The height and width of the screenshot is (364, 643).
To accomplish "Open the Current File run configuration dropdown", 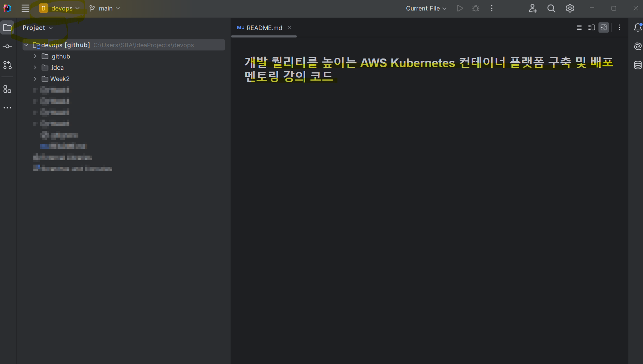I will point(426,8).
